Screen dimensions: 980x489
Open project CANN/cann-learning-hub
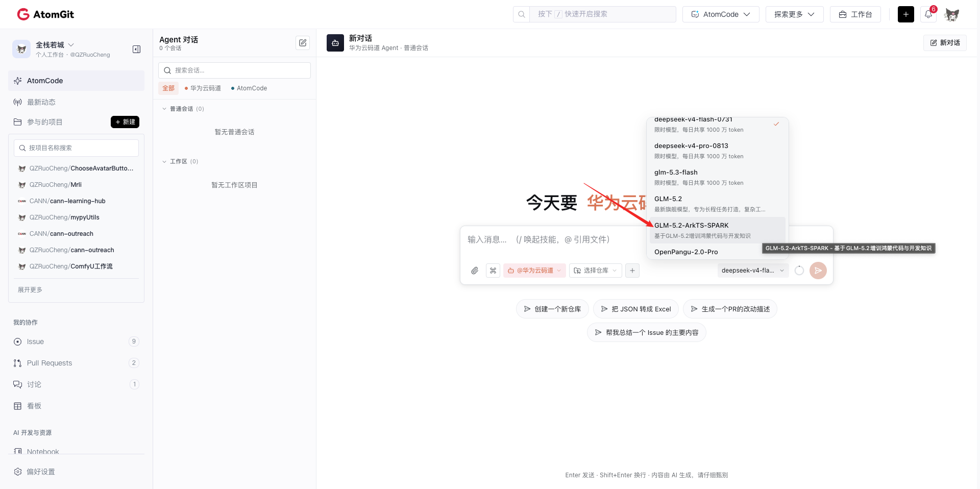pos(76,201)
